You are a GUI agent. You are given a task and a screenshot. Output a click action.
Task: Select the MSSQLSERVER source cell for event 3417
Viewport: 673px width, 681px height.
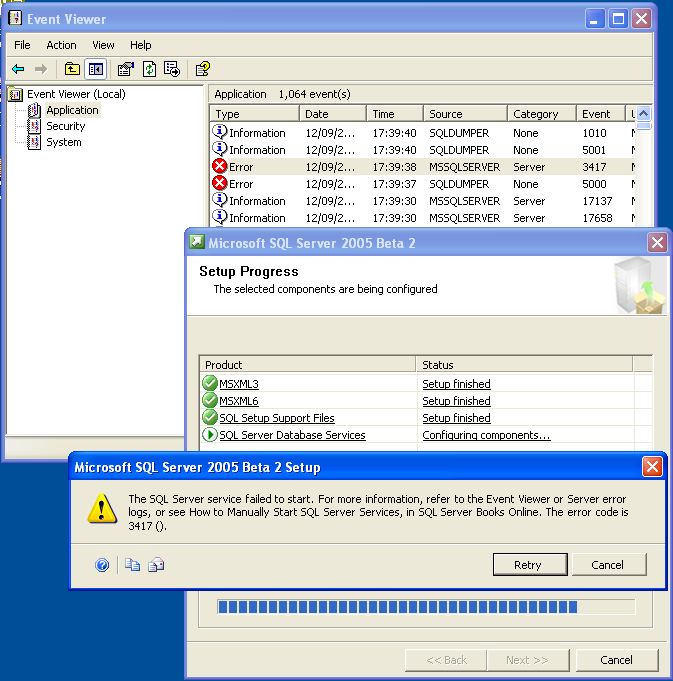[x=465, y=167]
